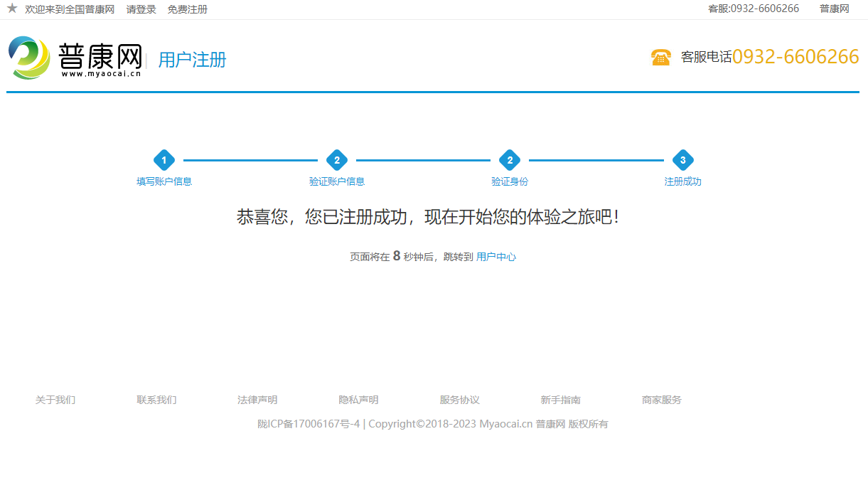The height and width of the screenshot is (478, 868).
Task: Click the step 3 diamond above 注册成功
Action: tap(682, 160)
